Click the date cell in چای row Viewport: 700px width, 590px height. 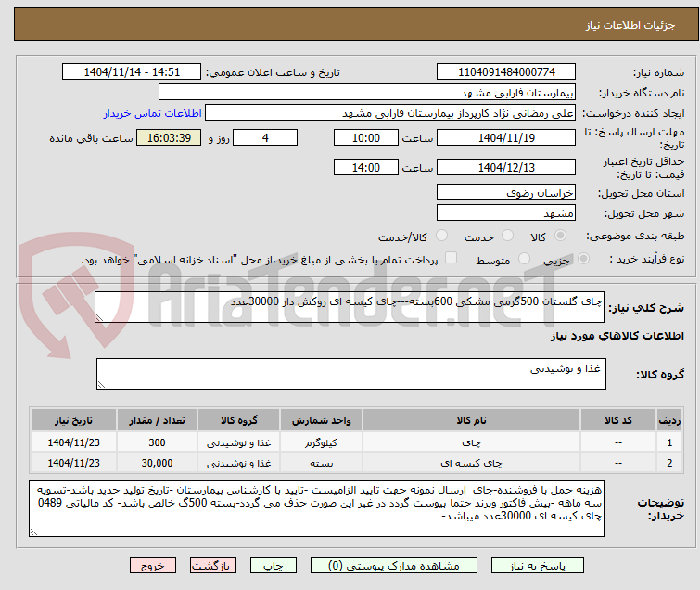point(73,442)
